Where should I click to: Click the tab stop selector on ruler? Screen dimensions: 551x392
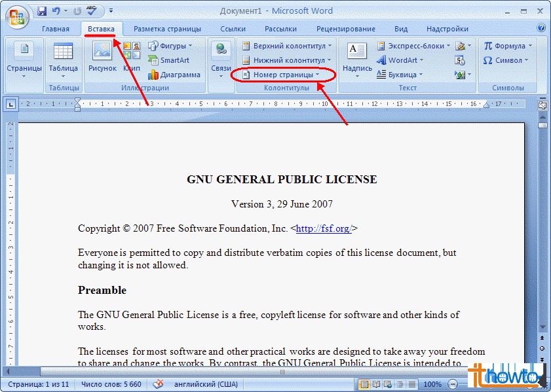11,104
